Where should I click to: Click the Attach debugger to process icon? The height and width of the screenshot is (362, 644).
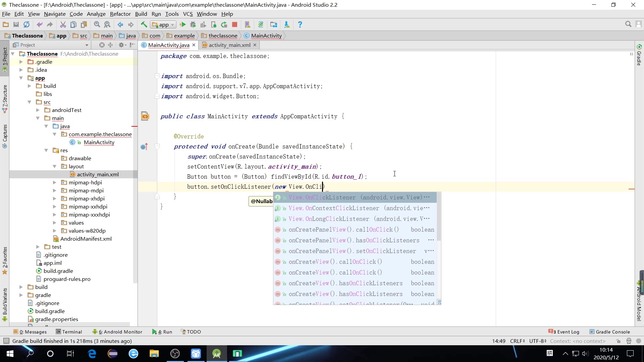pyautogui.click(x=214, y=24)
